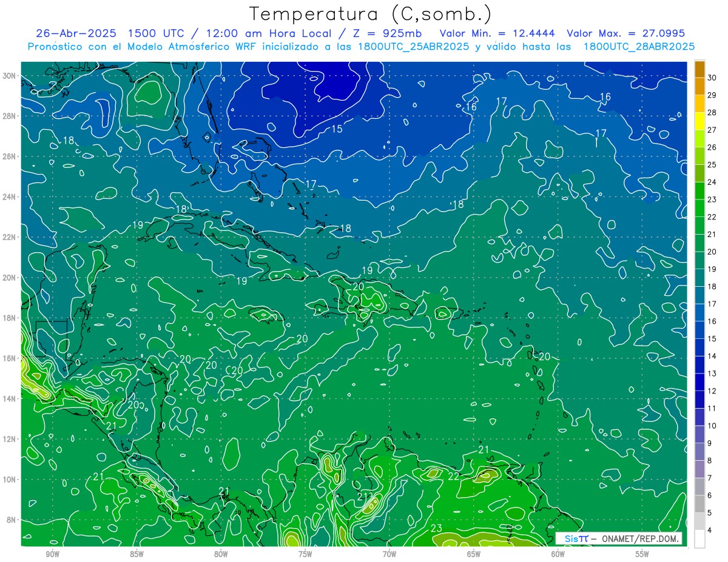Click the 85W longitude label

pos(136,554)
